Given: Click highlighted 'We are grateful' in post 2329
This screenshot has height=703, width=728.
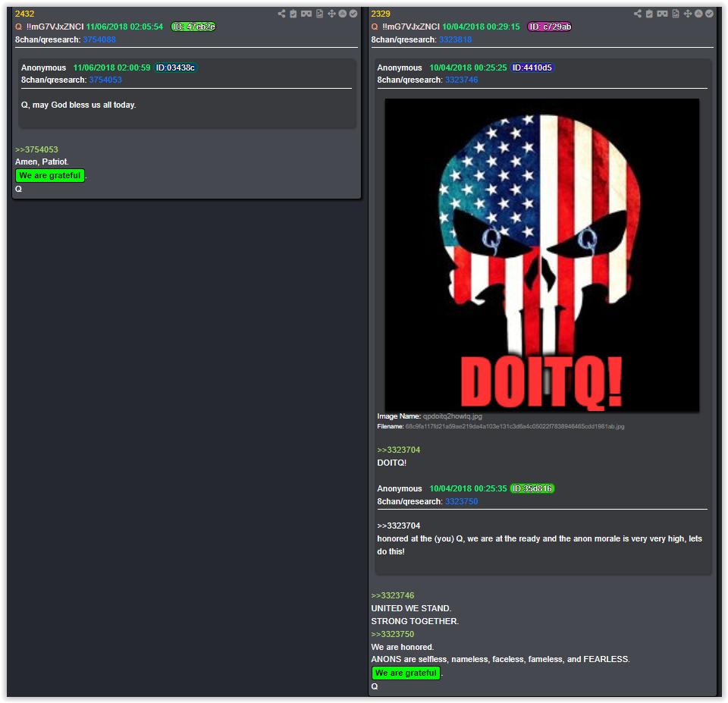Looking at the screenshot, I should pyautogui.click(x=406, y=673).
